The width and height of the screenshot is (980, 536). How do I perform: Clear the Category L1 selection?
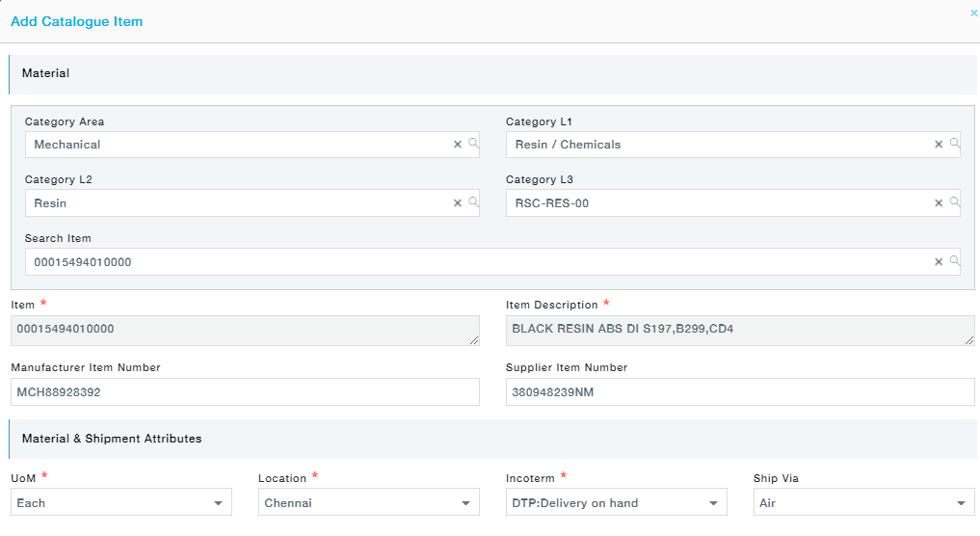click(939, 145)
